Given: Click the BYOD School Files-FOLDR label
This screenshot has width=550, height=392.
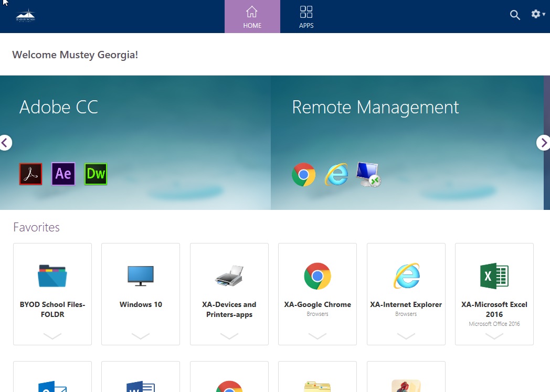Looking at the screenshot, I should click(x=52, y=309).
